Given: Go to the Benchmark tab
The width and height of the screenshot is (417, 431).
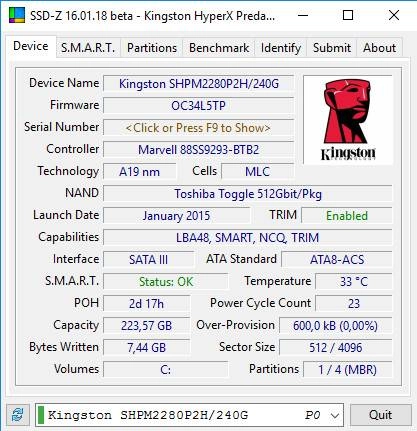Looking at the screenshot, I should [x=219, y=48].
